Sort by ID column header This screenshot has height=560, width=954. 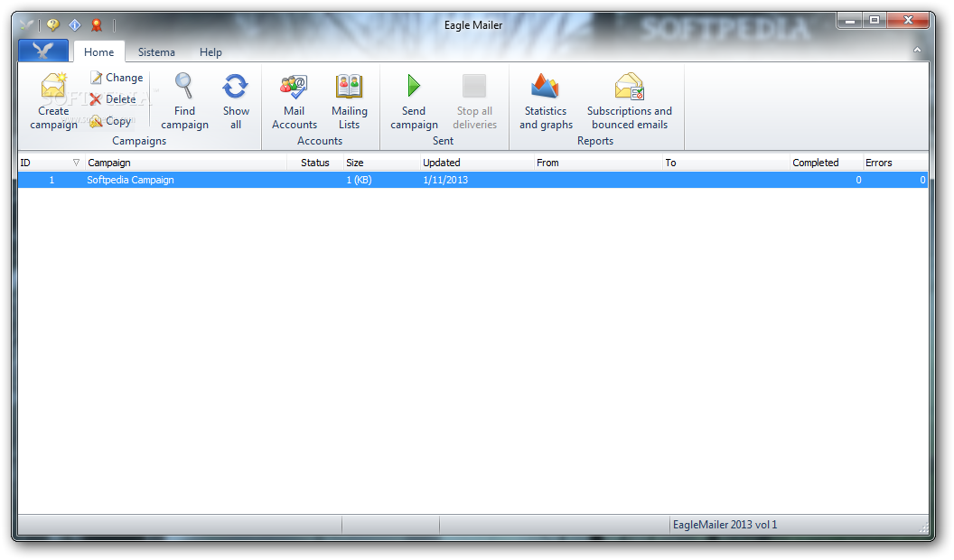pos(51,163)
